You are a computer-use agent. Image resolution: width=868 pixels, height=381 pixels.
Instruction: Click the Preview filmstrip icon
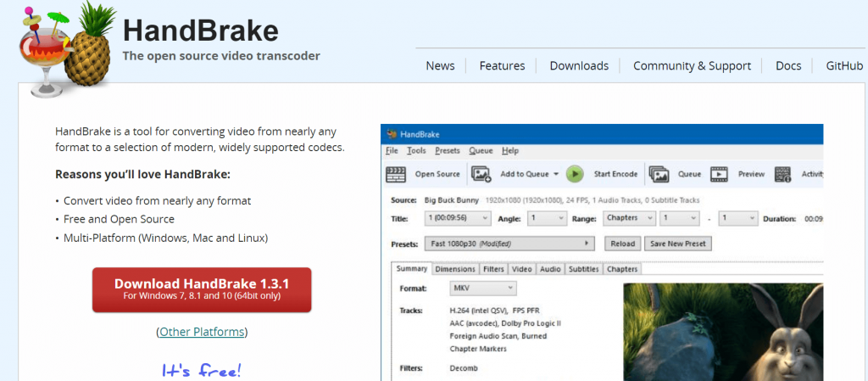[720, 174]
